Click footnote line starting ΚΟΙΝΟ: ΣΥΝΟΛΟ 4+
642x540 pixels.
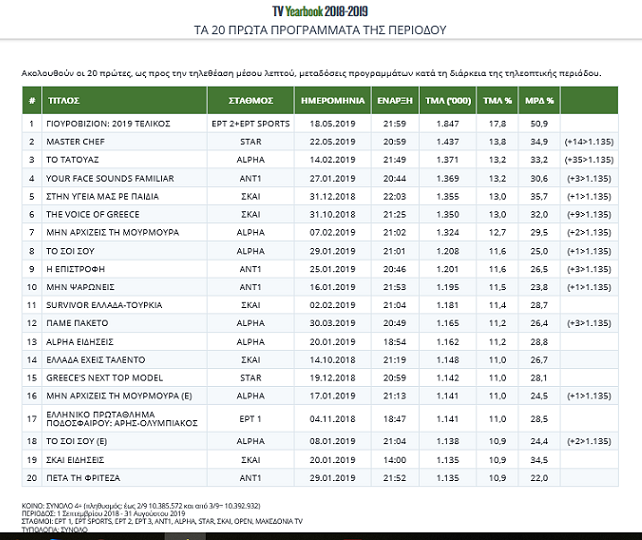pos(141,506)
